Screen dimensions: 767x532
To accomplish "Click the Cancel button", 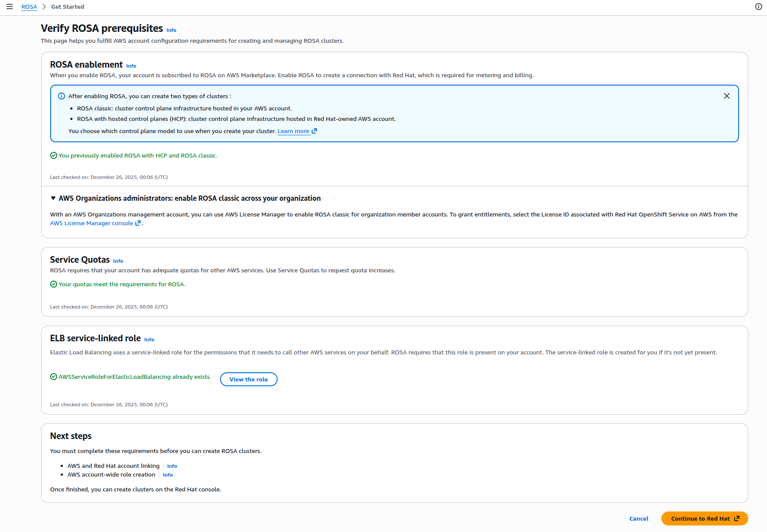I will (x=639, y=518).
